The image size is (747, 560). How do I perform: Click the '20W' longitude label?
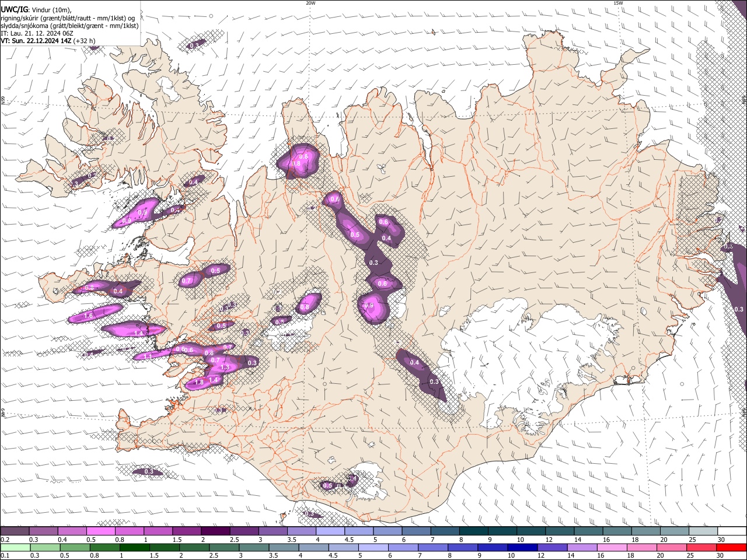pyautogui.click(x=310, y=3)
